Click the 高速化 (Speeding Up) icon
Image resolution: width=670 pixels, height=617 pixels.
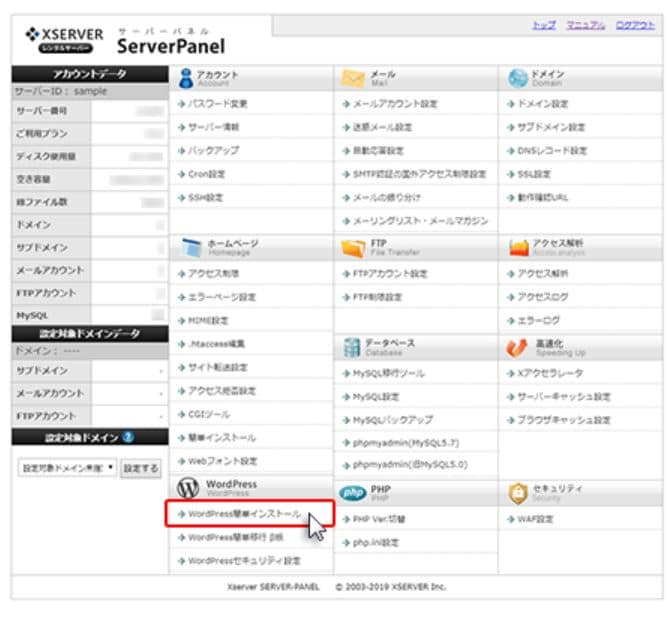[517, 346]
